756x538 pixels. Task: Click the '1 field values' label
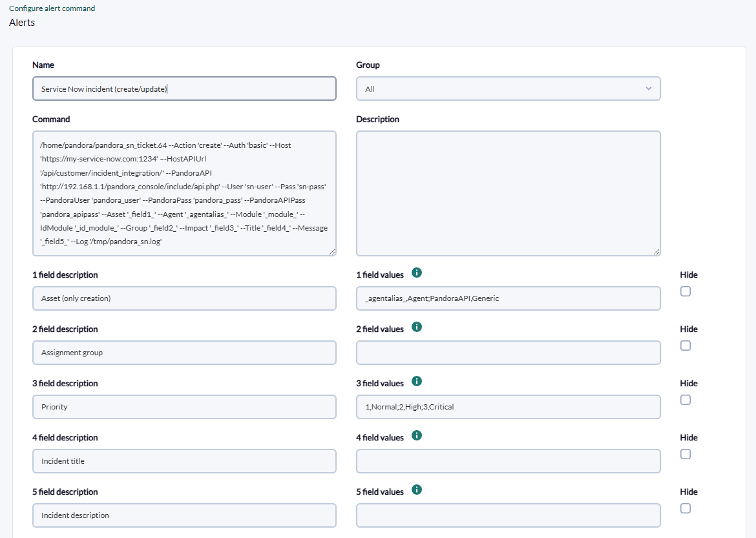click(x=380, y=274)
